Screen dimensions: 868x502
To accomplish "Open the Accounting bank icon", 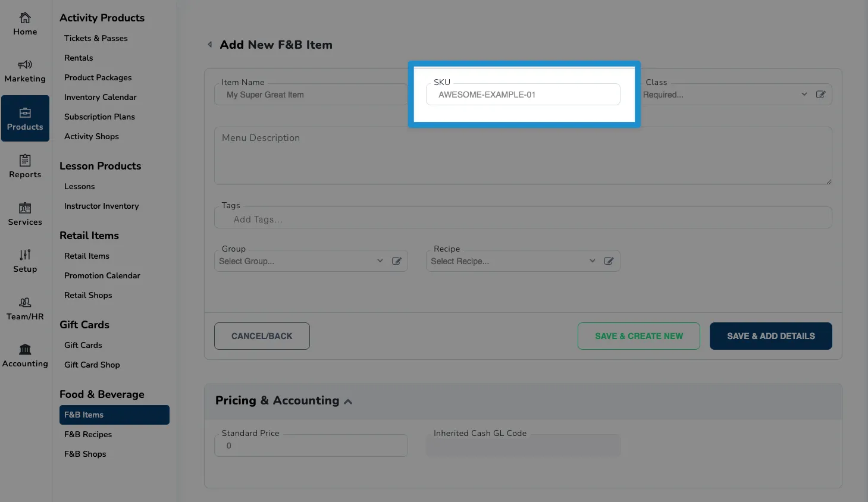I will (25, 349).
